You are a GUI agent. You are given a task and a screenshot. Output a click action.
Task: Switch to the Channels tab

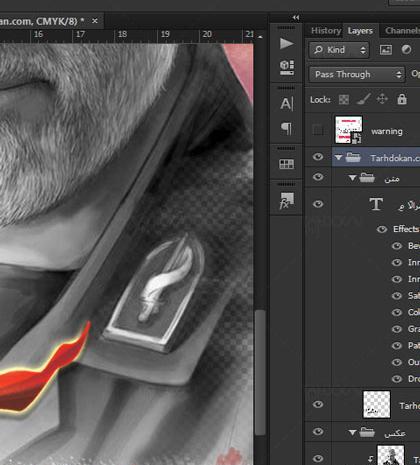402,31
